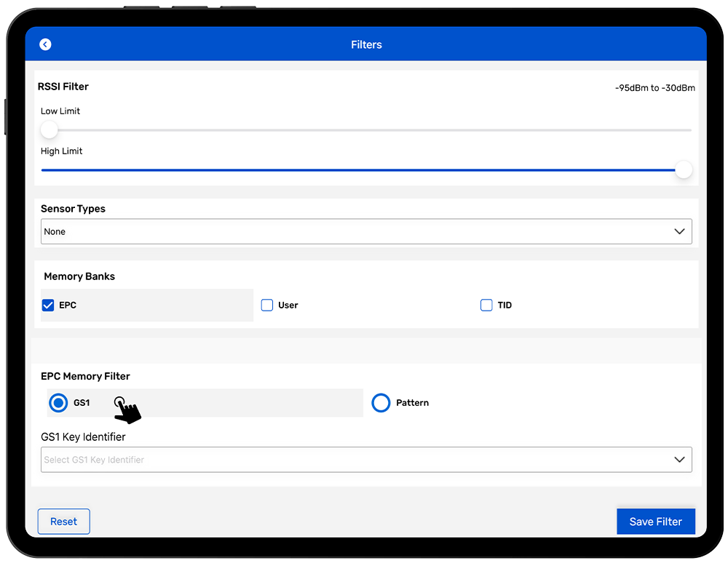Choose the Pattern radio button
The height and width of the screenshot is (563, 728).
(x=381, y=402)
